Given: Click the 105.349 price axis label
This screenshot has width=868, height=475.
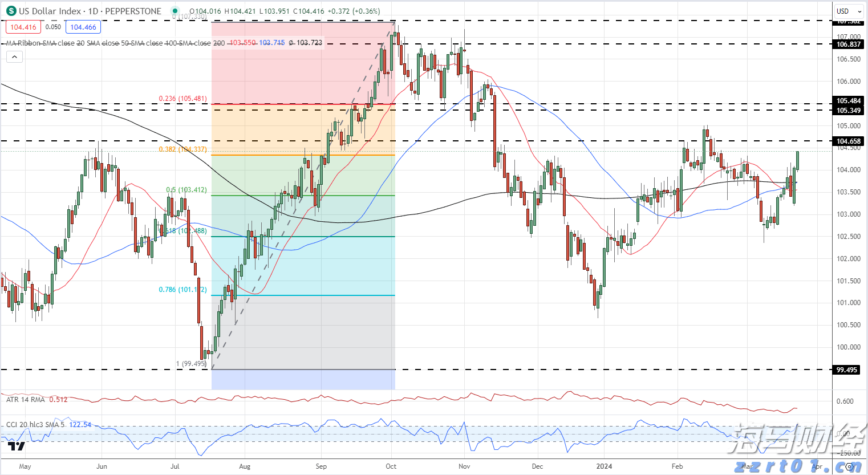Looking at the screenshot, I should 848,111.
